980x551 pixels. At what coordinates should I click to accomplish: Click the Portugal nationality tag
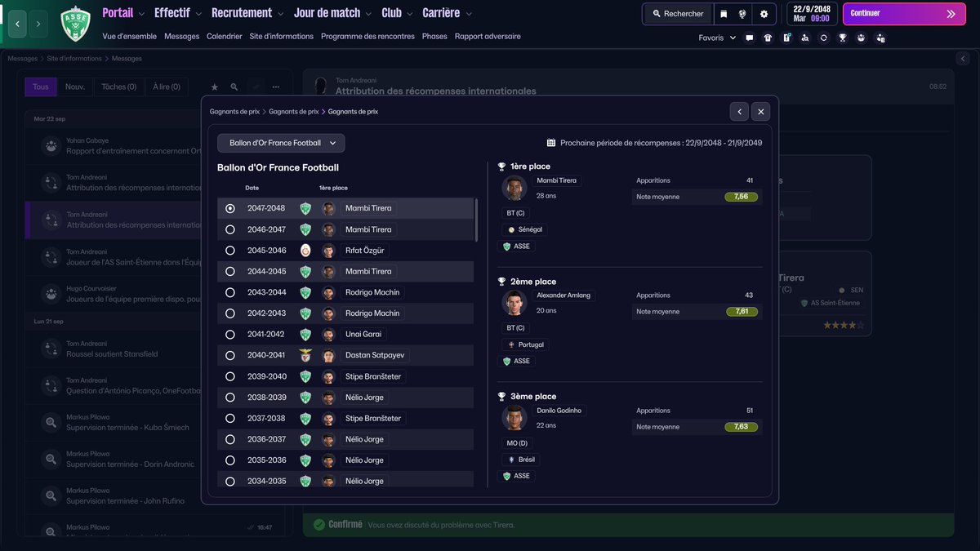point(525,344)
